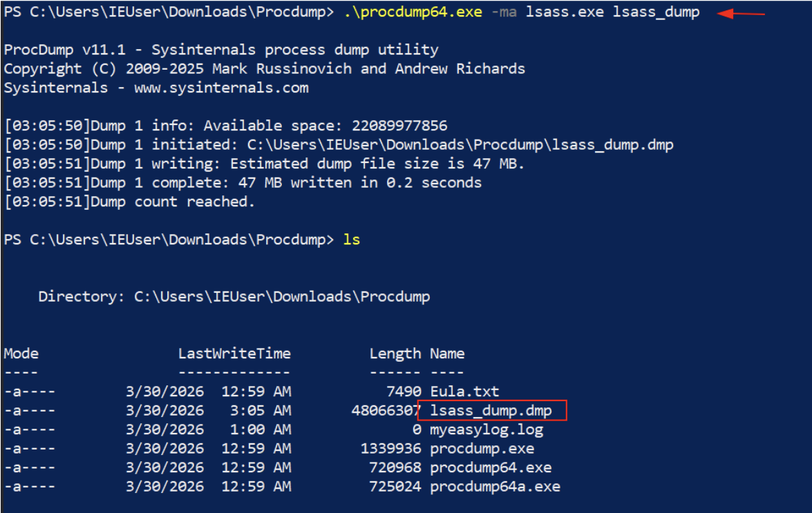Click the Directory path line
This screenshot has height=513, width=812.
tap(234, 296)
